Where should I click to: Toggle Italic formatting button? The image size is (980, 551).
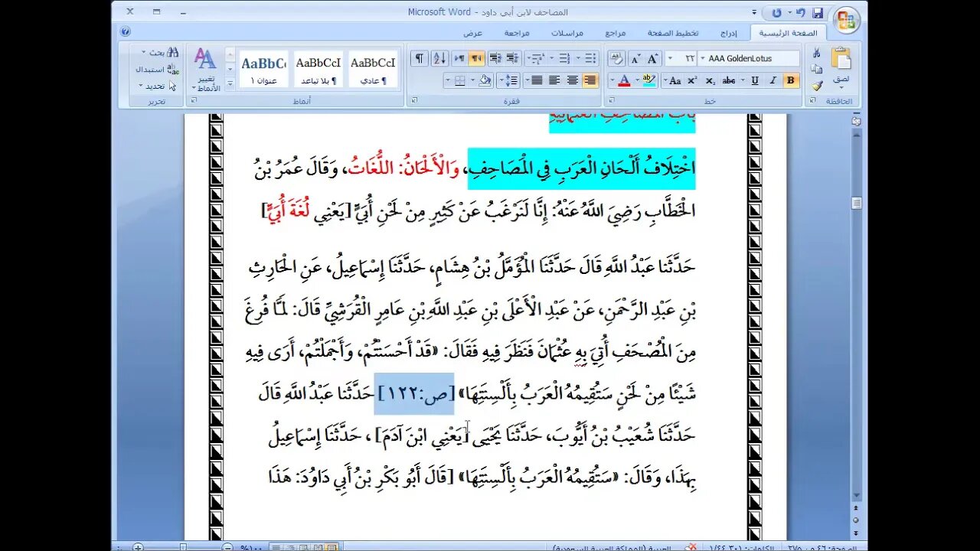(773, 80)
